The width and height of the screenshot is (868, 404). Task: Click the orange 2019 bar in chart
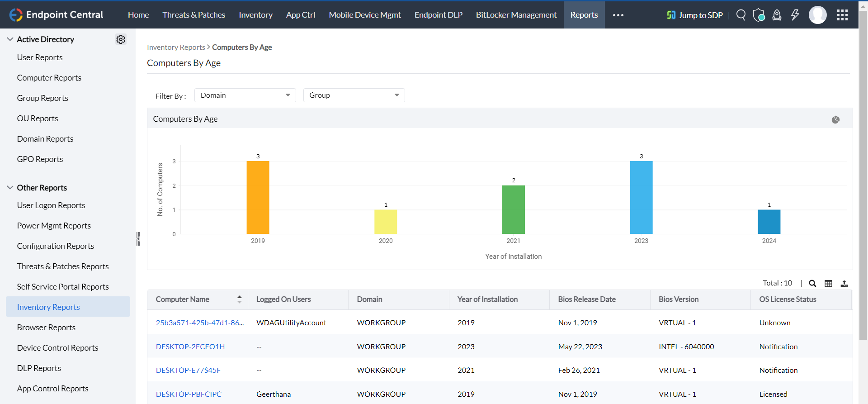coord(258,197)
